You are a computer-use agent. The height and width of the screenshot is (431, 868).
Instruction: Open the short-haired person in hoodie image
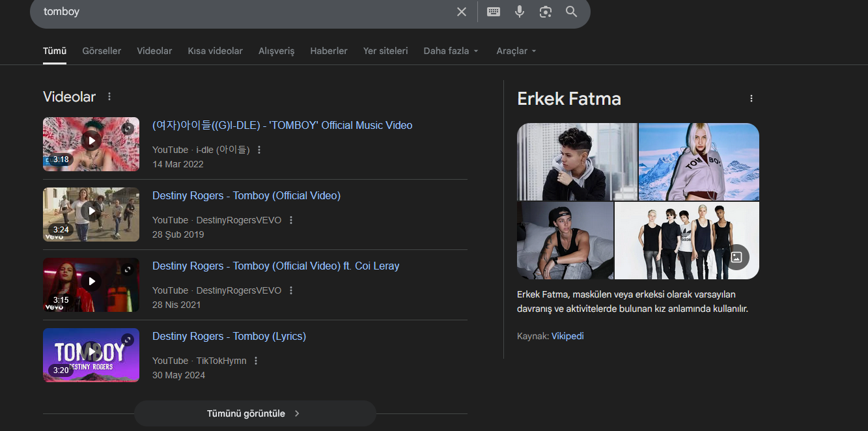577,161
